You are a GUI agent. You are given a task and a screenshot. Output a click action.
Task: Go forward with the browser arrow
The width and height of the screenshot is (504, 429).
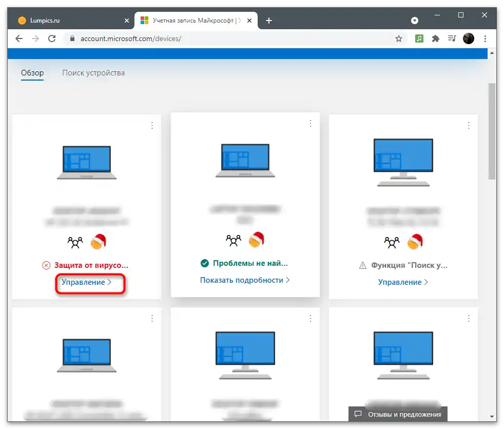click(35, 38)
